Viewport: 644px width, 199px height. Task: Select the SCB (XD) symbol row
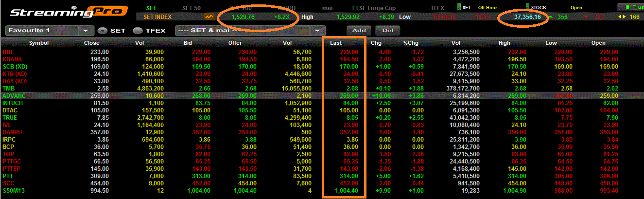[x=322, y=66]
